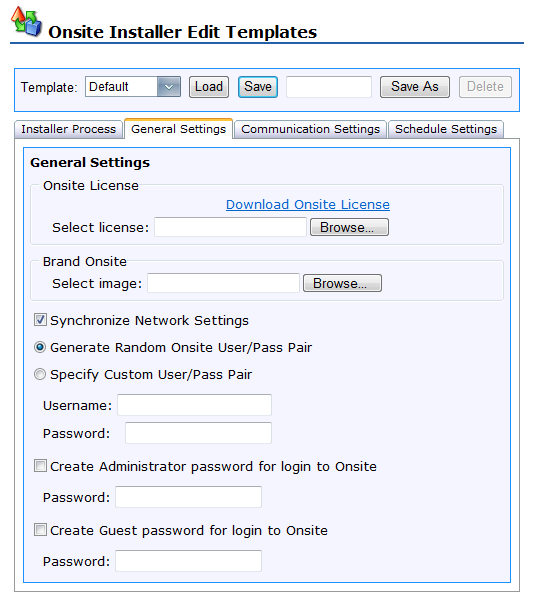Select the Default template combo box
This screenshot has height=607, width=544.
coord(133,87)
